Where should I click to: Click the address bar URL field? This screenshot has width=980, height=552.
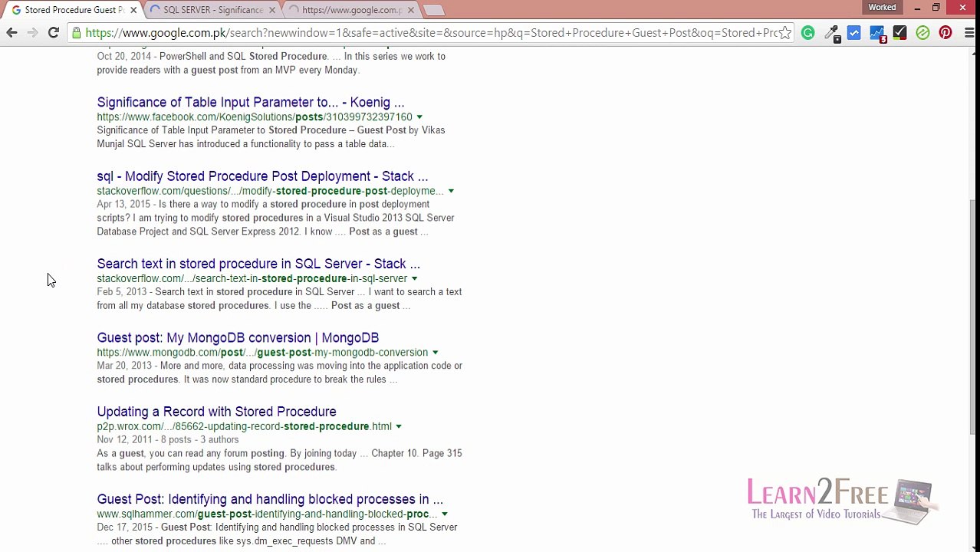coord(432,33)
